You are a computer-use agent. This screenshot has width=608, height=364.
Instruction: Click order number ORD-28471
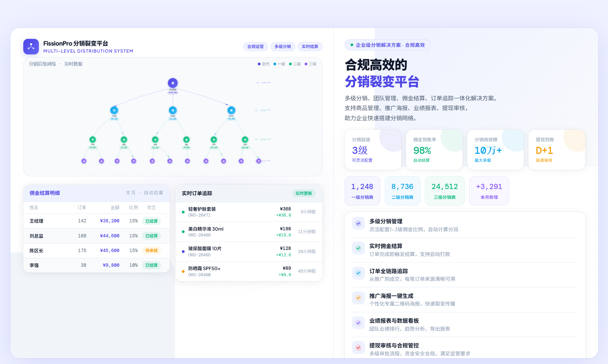pyautogui.click(x=199, y=215)
